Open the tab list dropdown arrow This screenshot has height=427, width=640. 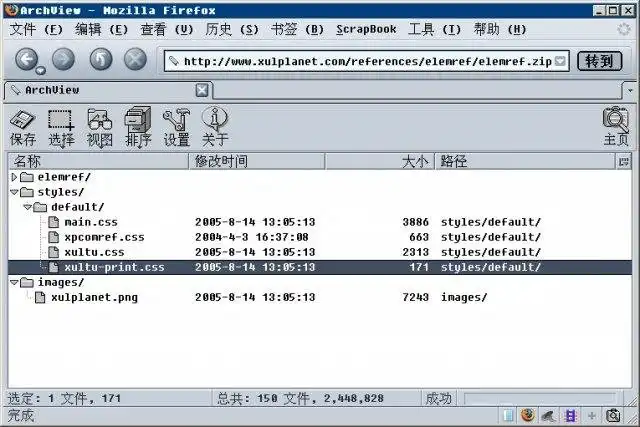click(x=630, y=90)
